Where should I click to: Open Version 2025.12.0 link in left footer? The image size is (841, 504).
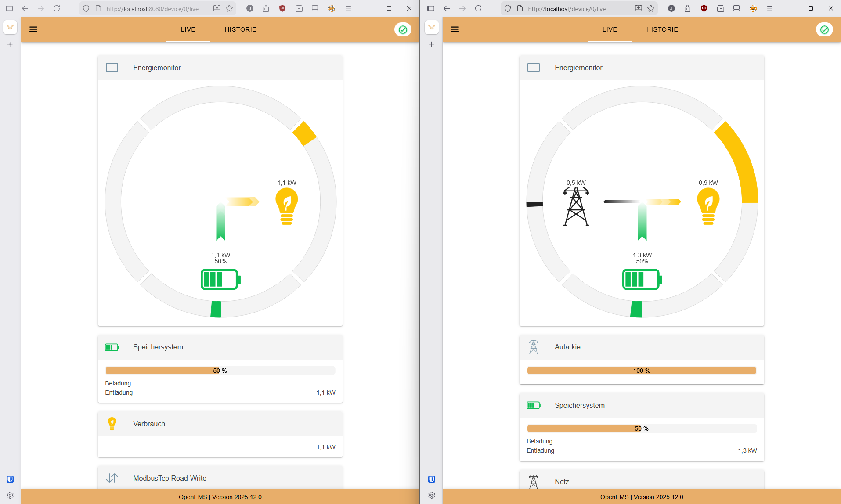[237, 497]
